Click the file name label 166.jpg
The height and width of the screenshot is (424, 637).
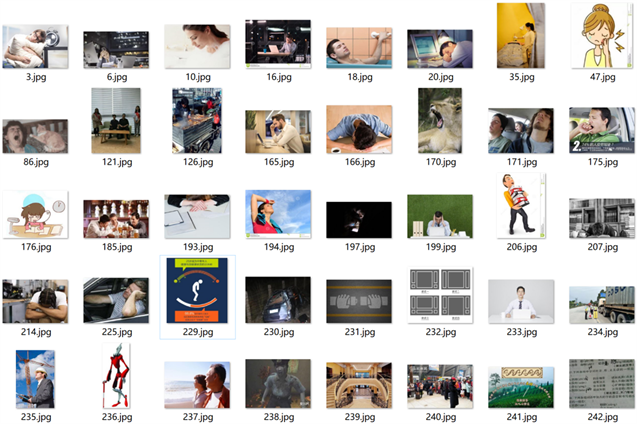click(360, 162)
